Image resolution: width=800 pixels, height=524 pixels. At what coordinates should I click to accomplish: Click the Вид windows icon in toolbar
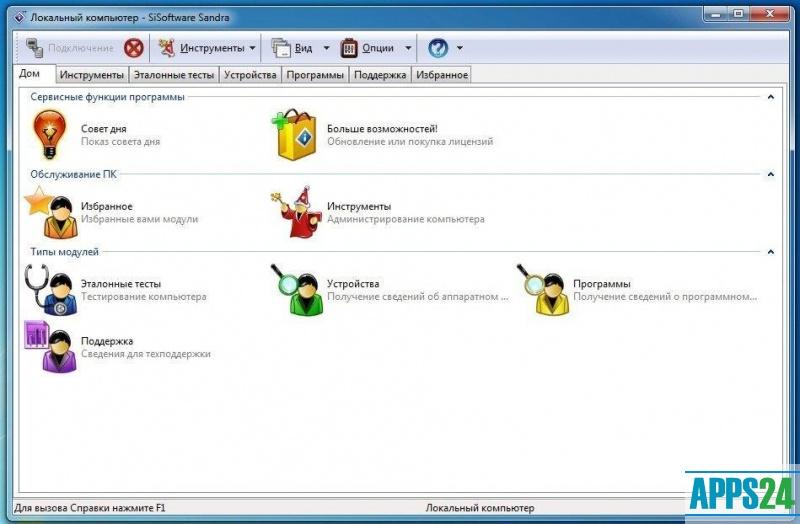pos(281,48)
